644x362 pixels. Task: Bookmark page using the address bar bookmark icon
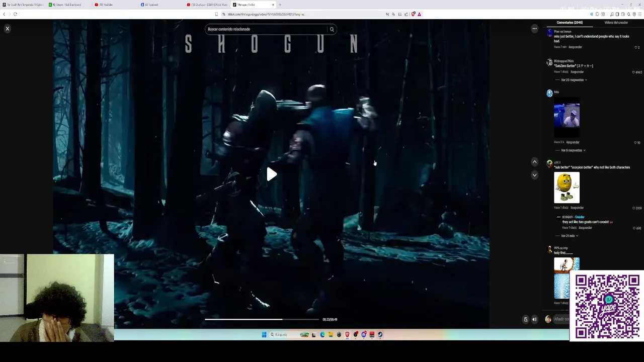tap(217, 14)
